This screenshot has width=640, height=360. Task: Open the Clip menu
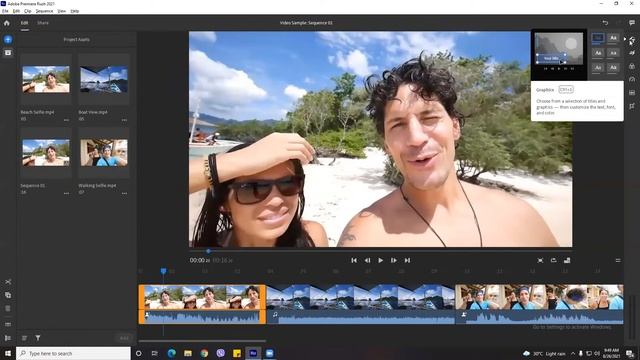27,11
